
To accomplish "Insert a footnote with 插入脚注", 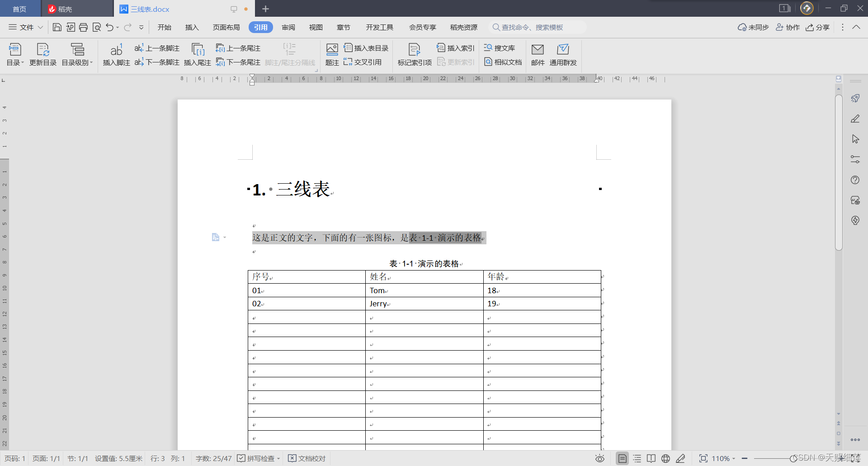I will [116, 55].
